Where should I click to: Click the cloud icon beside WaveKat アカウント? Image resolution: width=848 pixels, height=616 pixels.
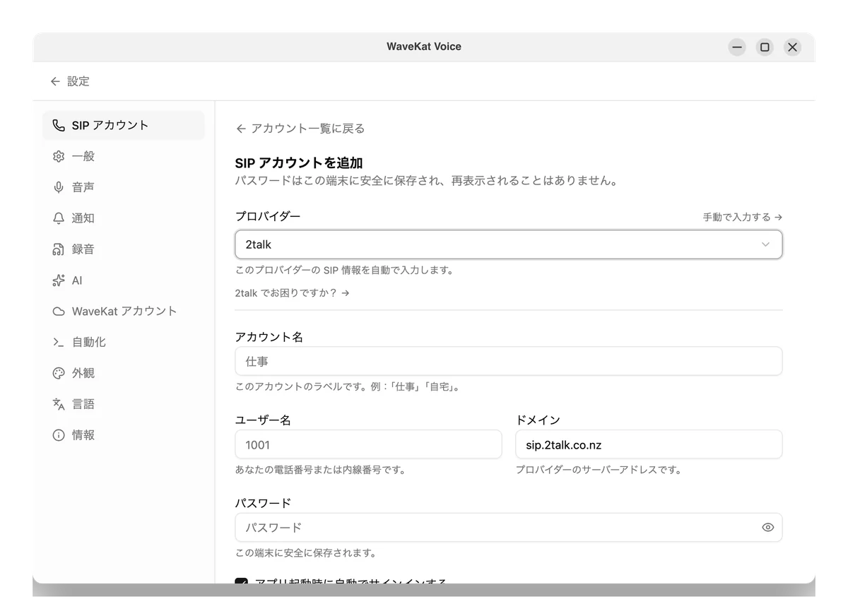59,312
